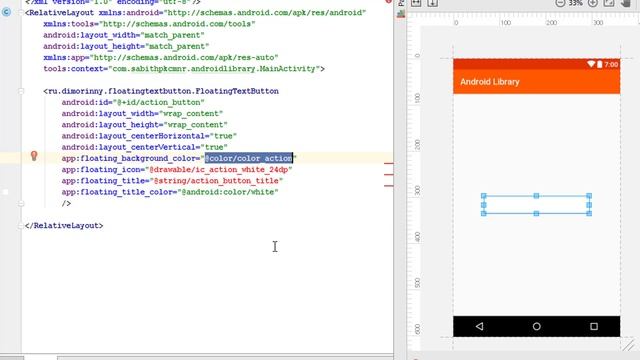
Task: Click the fold marker at the self-closing tag
Action: [x=21, y=203]
